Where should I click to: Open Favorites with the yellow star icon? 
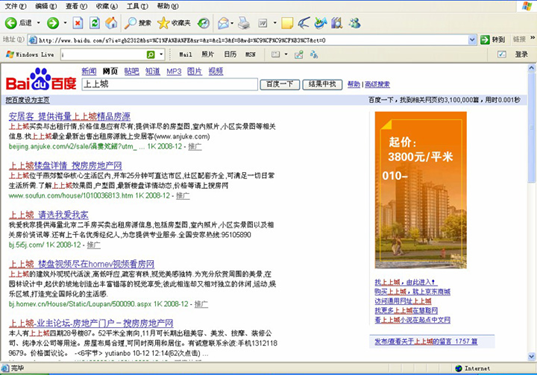[163, 23]
